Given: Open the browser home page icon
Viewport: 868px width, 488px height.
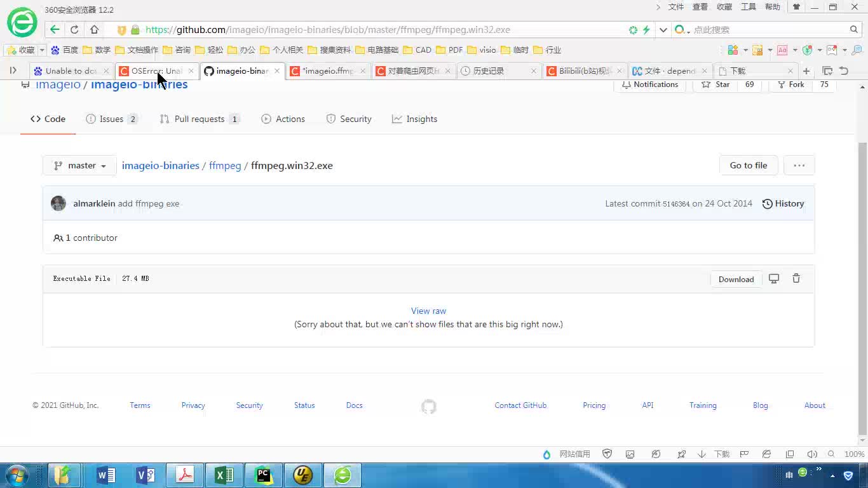Looking at the screenshot, I should [x=95, y=29].
